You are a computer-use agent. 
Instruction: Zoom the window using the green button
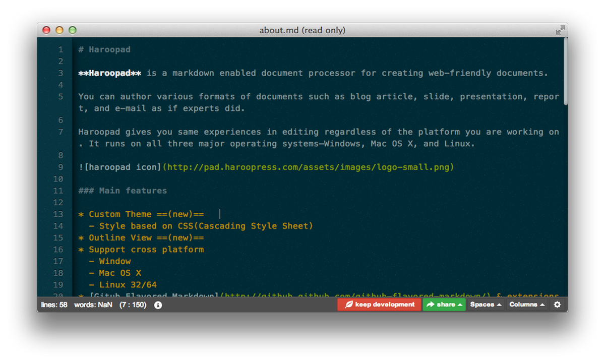coord(72,30)
